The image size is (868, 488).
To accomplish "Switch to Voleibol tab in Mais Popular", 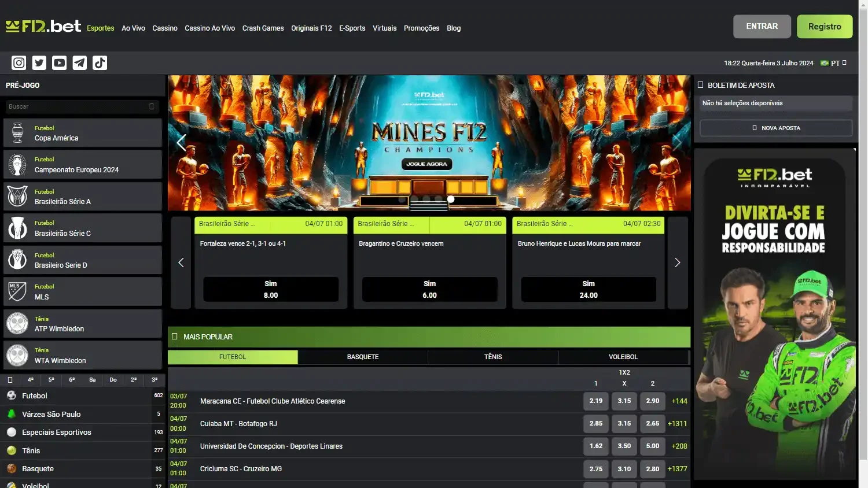I will 623,357.
